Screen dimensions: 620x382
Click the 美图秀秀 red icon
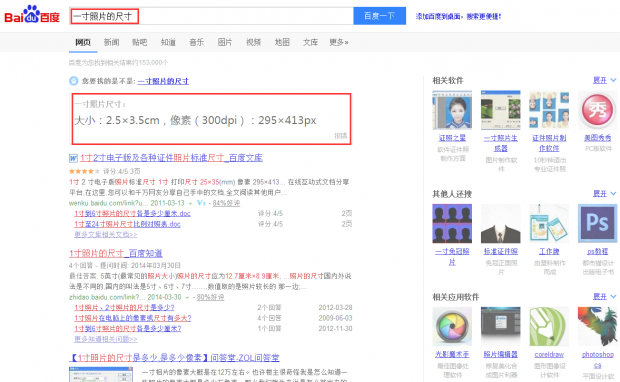597,110
